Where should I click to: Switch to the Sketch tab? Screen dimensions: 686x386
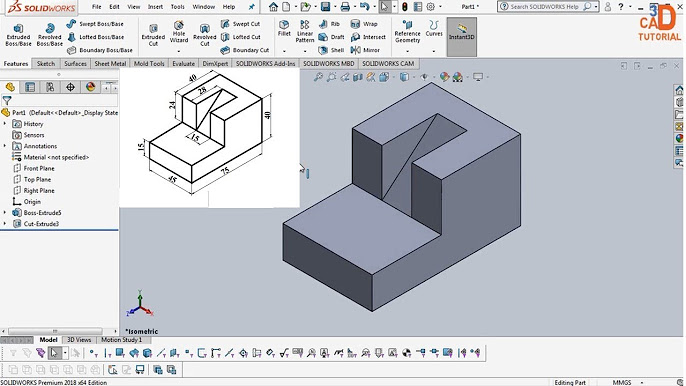(x=46, y=63)
